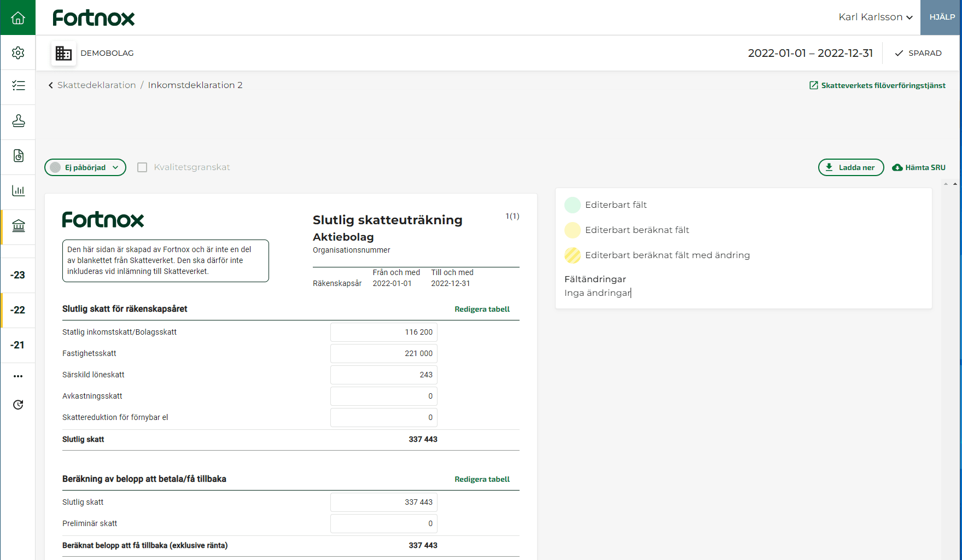Open the bar chart icon in sidebar
962x560 pixels.
(18, 191)
